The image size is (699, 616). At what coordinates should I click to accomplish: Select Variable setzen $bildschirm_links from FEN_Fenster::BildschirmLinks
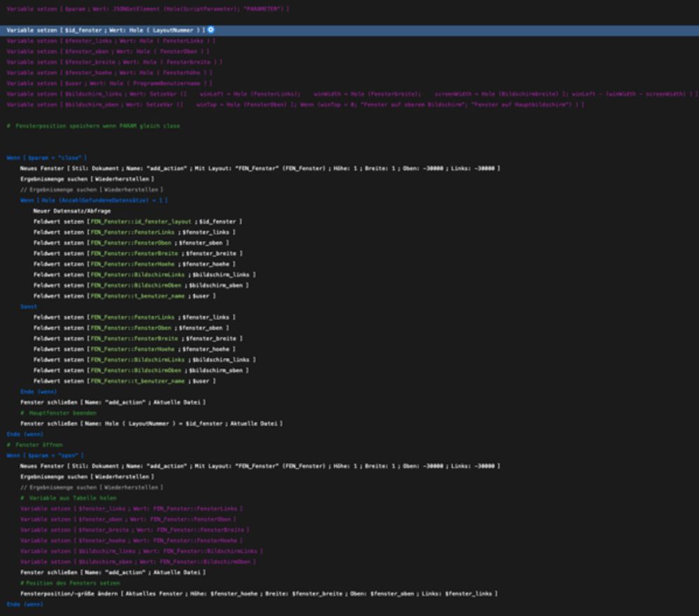click(x=142, y=551)
